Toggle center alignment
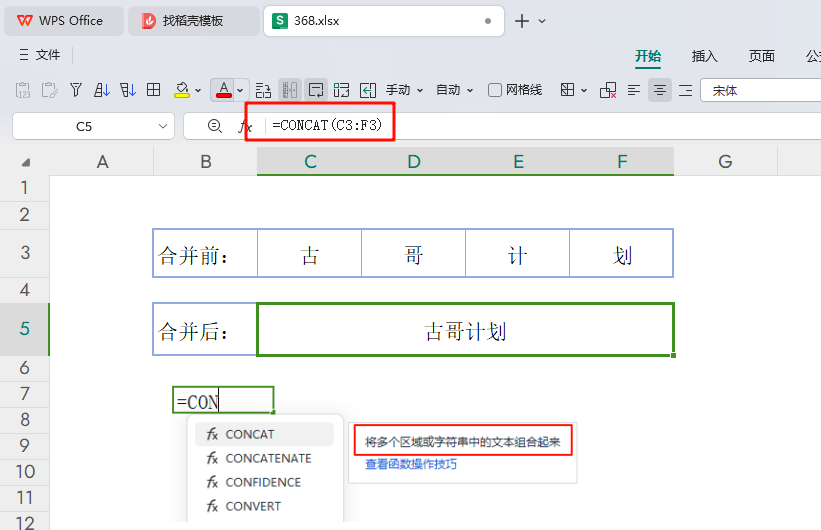Image resolution: width=821 pixels, height=530 pixels. pos(660,90)
